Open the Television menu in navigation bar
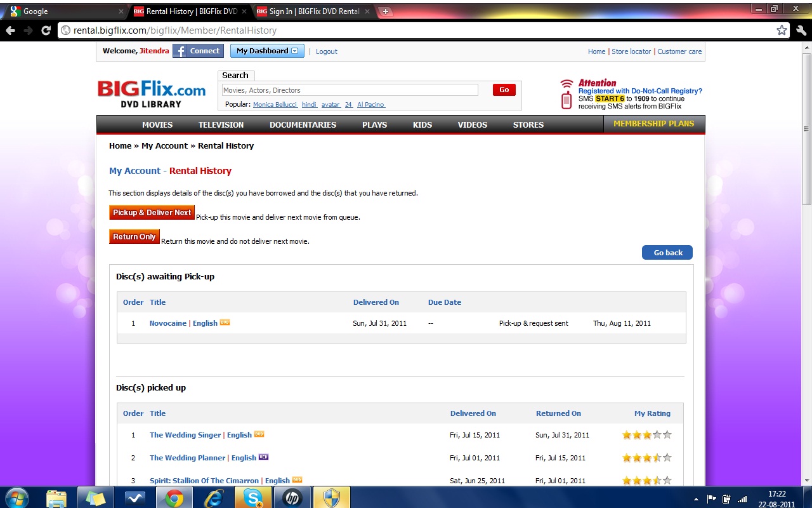The image size is (812, 508). [x=221, y=125]
